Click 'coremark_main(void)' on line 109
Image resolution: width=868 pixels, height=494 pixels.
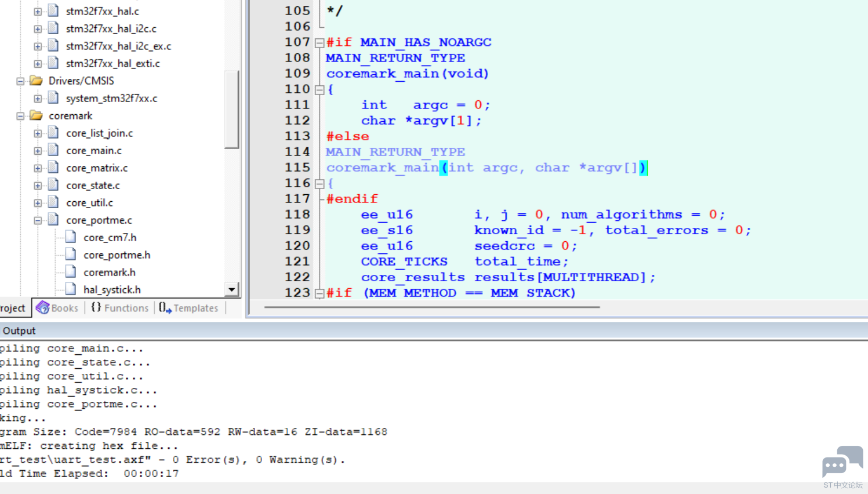[408, 74]
